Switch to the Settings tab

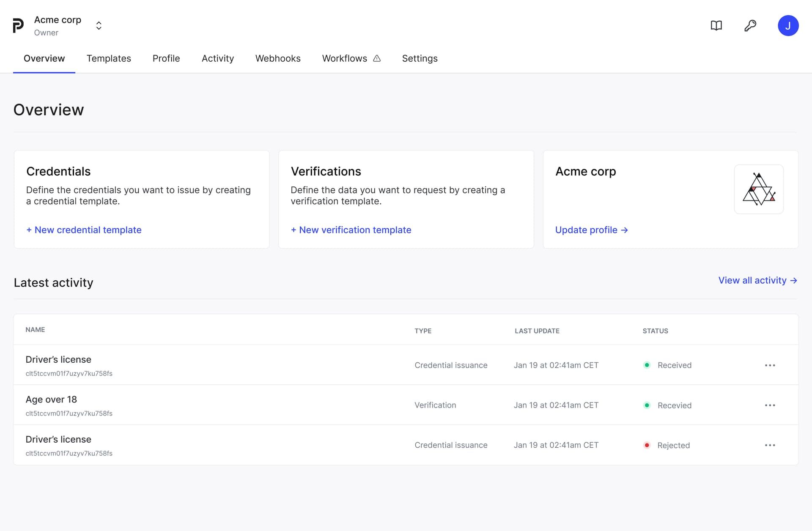pyautogui.click(x=420, y=58)
